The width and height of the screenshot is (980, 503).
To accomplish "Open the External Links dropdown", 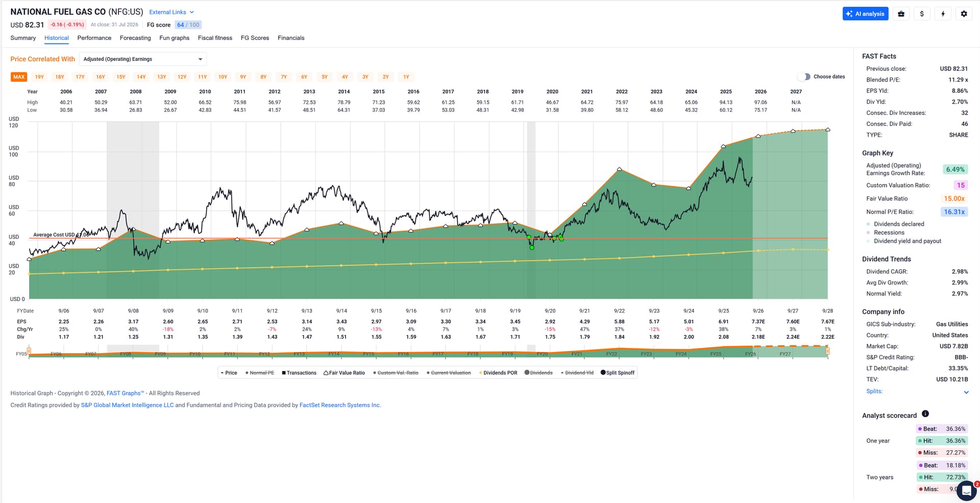I will point(171,12).
